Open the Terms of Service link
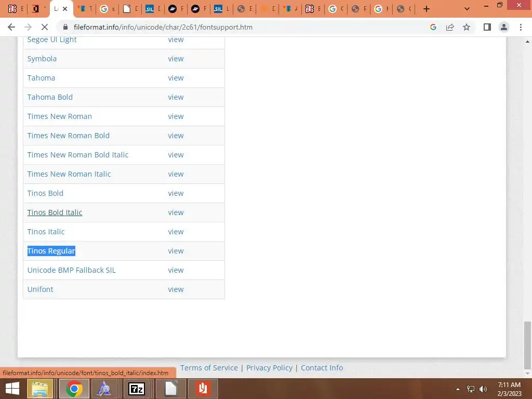Screen dimensions: 532x399 tap(209, 368)
